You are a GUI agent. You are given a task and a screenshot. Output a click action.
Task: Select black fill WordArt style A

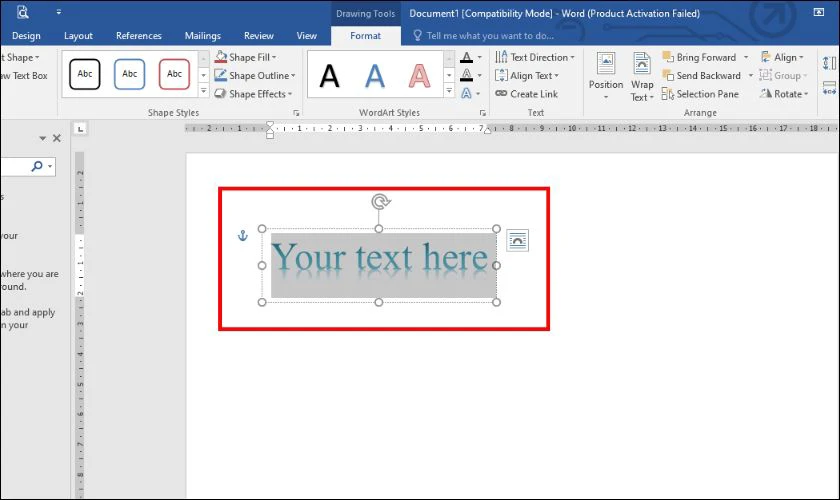(x=329, y=76)
